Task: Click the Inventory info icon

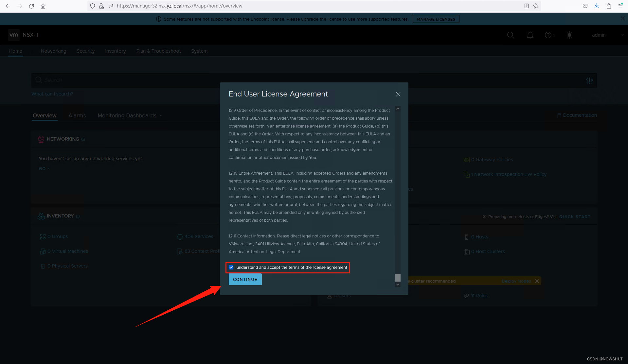Action: point(78,217)
